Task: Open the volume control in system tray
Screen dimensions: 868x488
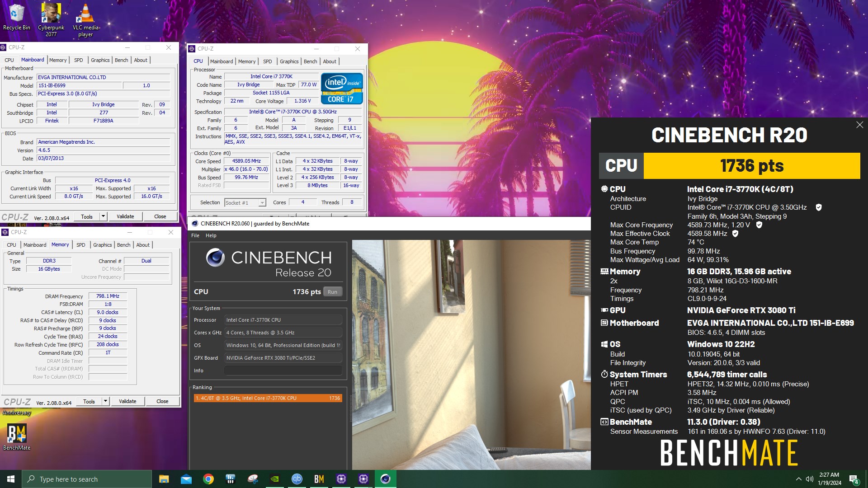Action: (x=809, y=479)
